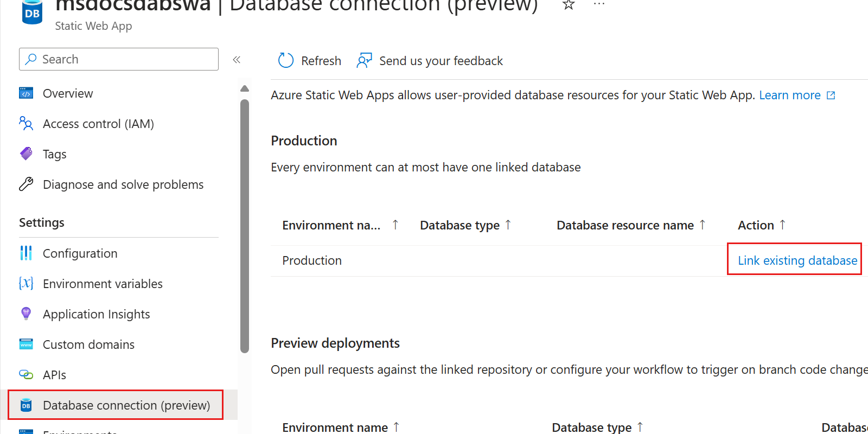Viewport: 868px width, 434px height.
Task: Click the sidebar vertical scrollbar thumb
Action: click(245, 225)
